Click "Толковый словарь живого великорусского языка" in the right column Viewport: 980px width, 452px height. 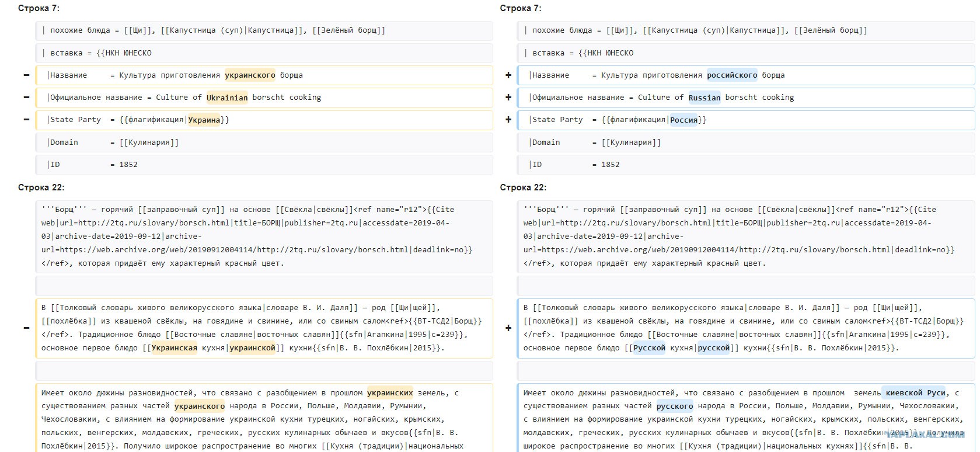[643, 308]
